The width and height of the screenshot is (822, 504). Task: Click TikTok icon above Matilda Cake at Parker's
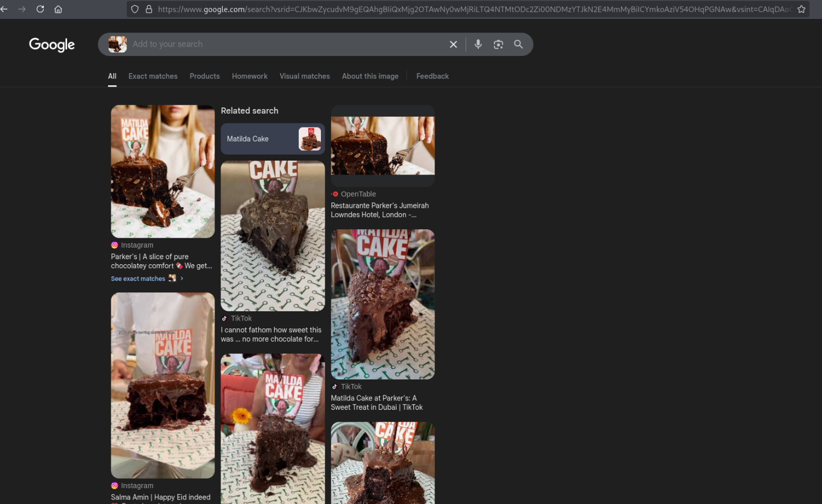[334, 387]
